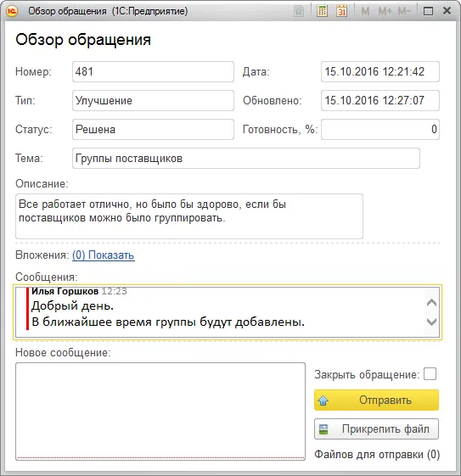Open the calendar icon in title bar
The image size is (461, 476).
click(342, 11)
